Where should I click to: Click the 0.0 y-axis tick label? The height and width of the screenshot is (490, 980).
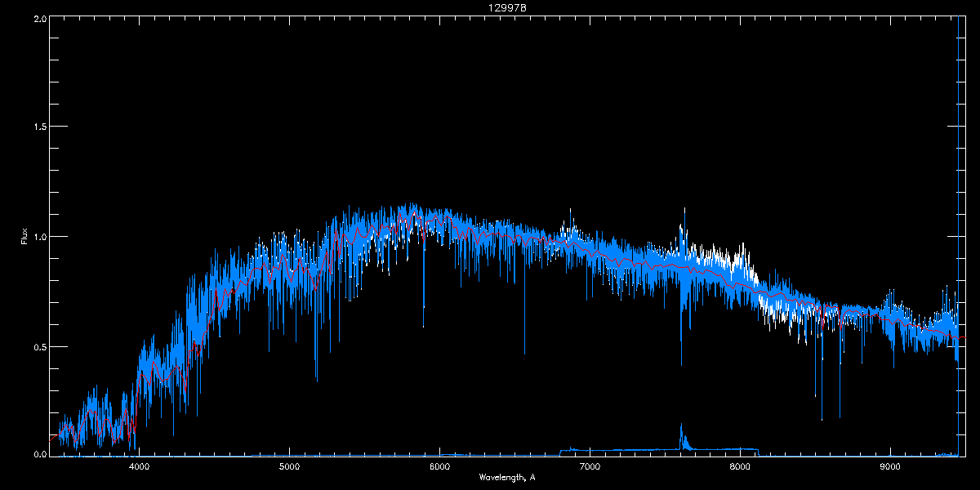(x=39, y=454)
